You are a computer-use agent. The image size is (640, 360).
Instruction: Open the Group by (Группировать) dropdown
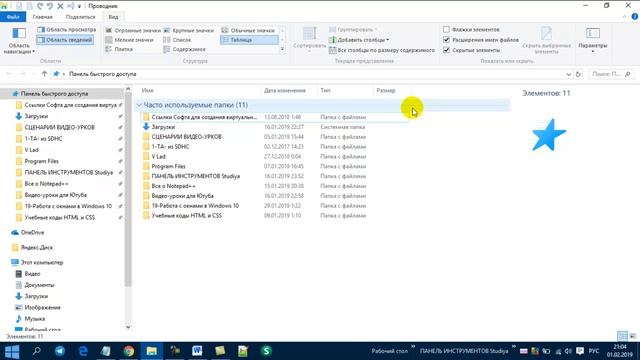353,30
